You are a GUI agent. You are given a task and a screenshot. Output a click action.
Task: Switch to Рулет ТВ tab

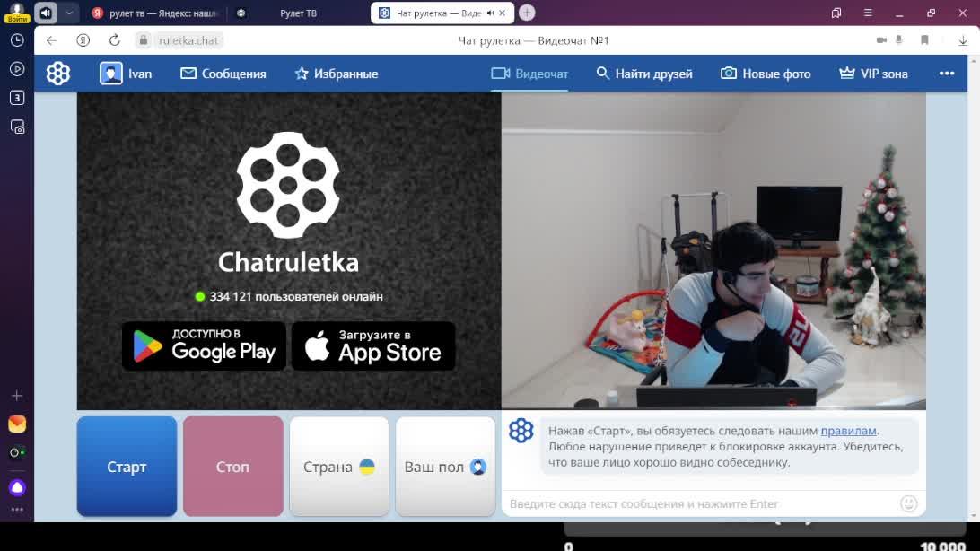[x=298, y=13]
